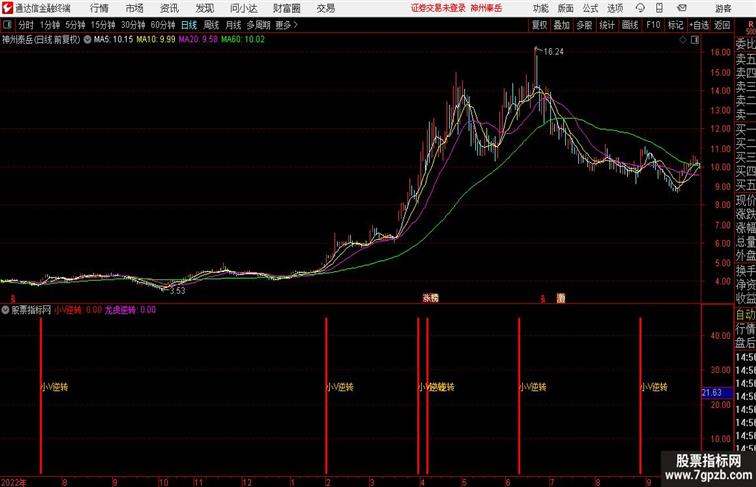Click the MA5: 10.15 indicator value
This screenshot has height=487, width=756.
click(113, 40)
